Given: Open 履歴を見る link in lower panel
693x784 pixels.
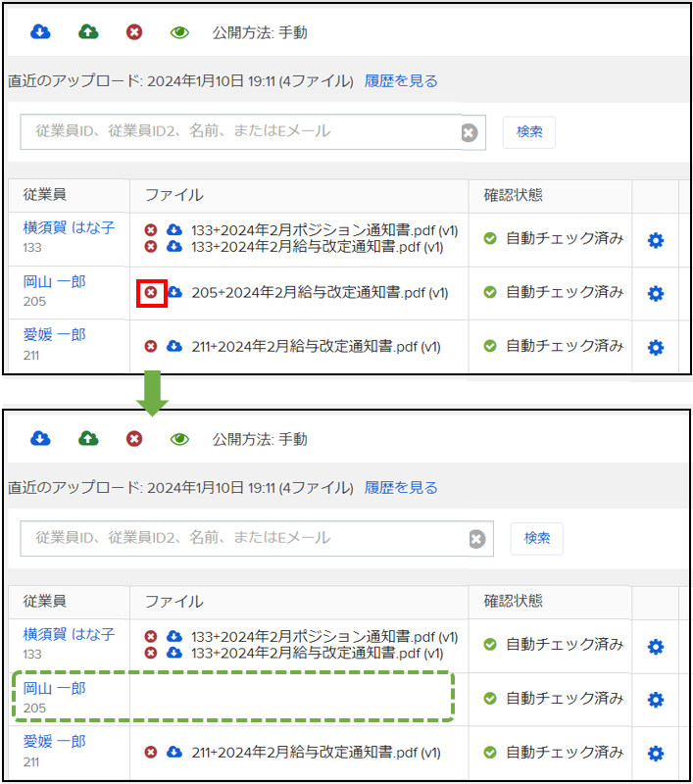Looking at the screenshot, I should 401,487.
